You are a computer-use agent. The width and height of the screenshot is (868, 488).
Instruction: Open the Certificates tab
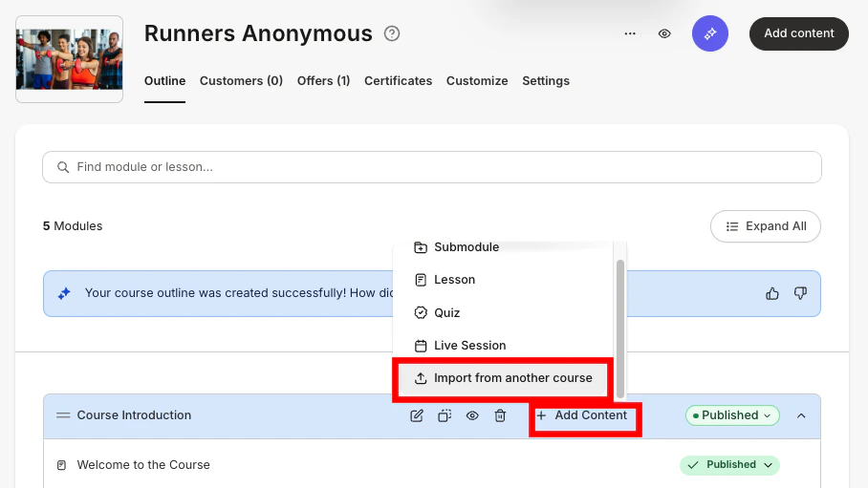(398, 81)
